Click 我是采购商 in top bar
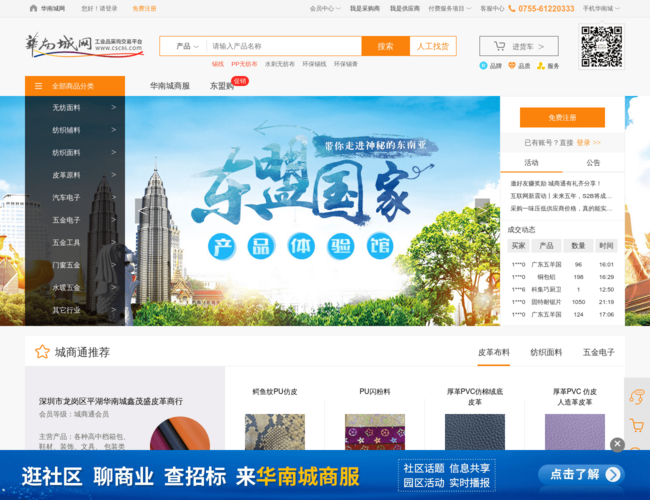This screenshot has height=500, width=650. [365, 8]
